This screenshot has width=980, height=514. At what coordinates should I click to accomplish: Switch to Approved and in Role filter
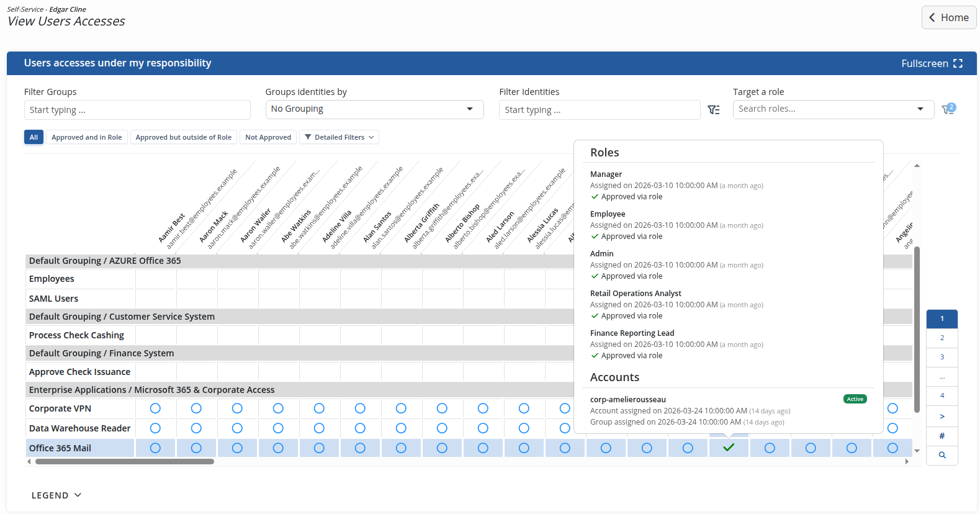pos(87,137)
